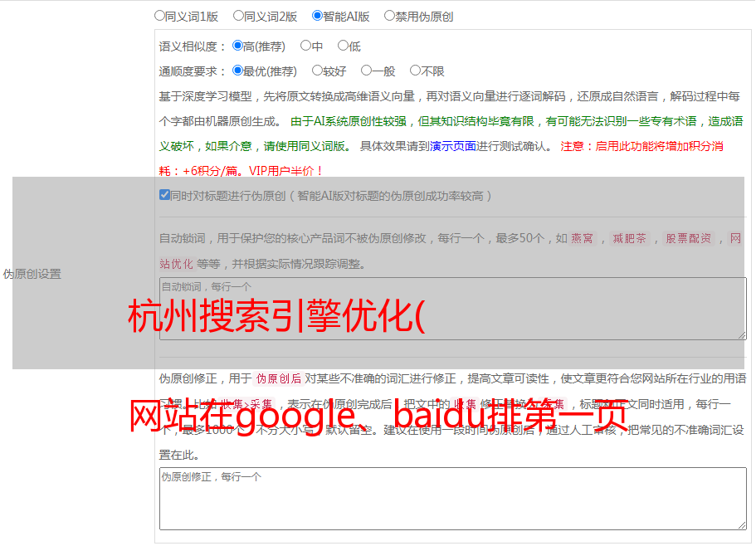
Task: Choose the 智能AI版 radio option
Action: click(317, 16)
